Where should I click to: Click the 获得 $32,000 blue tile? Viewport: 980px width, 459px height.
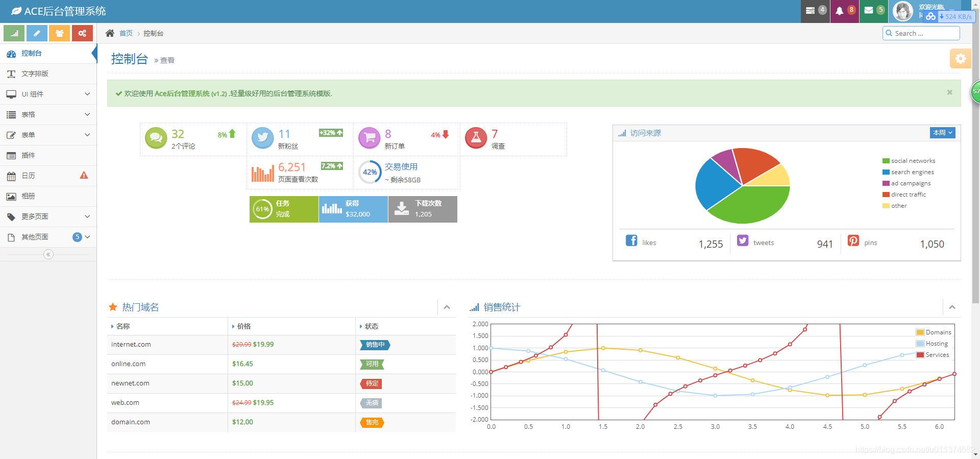353,209
